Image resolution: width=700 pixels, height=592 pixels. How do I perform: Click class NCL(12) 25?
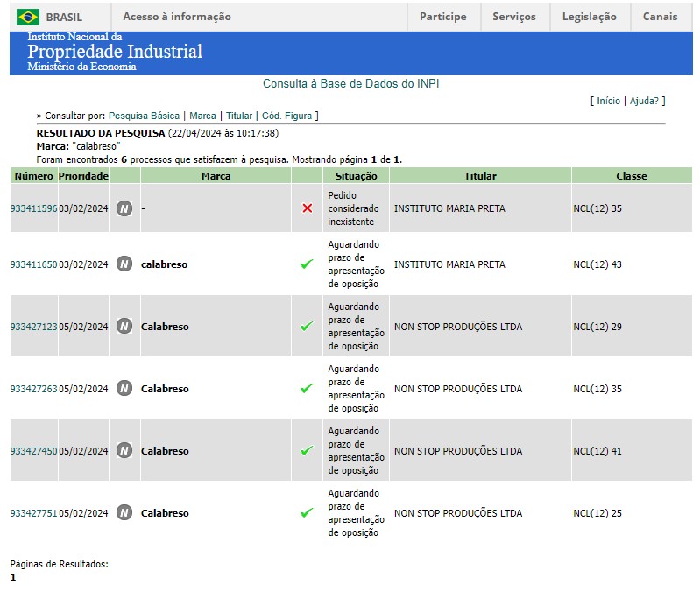click(597, 512)
